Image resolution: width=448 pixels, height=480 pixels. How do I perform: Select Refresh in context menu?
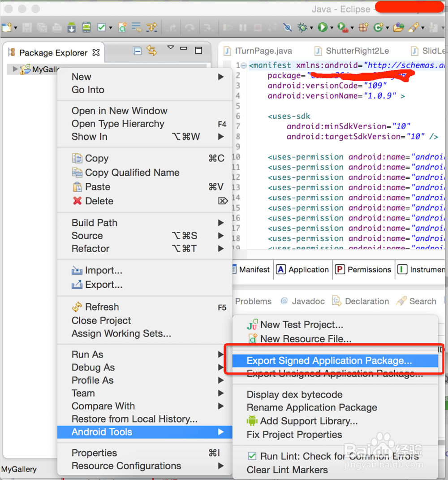tap(145, 307)
